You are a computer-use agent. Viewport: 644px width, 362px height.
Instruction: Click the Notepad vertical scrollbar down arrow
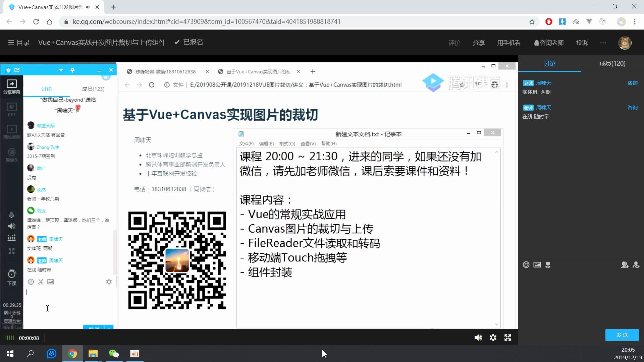tap(496, 324)
